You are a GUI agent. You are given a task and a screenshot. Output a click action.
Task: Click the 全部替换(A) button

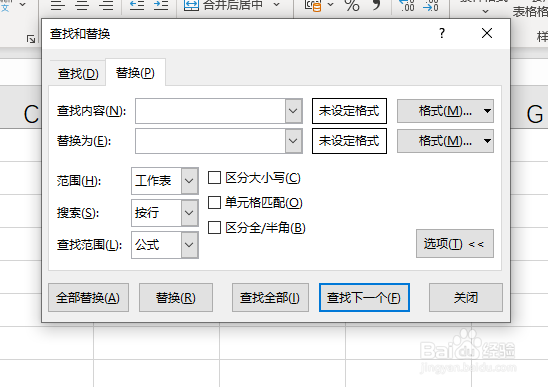[88, 298]
